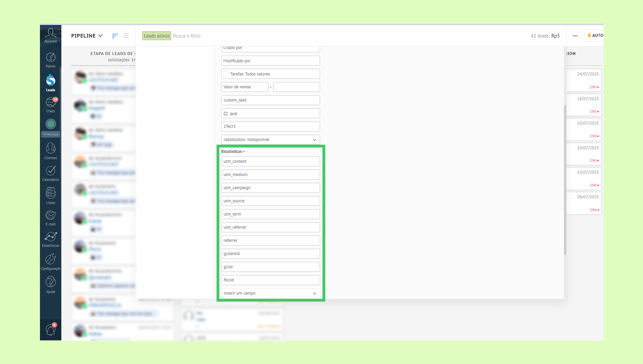Screen dimensions: 643x364
Task: Switch to list view
Action: click(x=126, y=35)
